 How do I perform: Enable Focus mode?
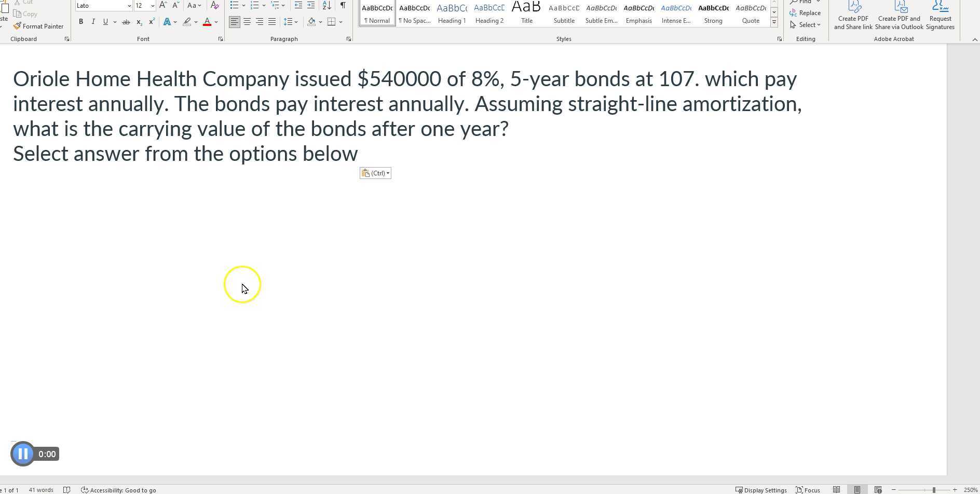tap(807, 489)
